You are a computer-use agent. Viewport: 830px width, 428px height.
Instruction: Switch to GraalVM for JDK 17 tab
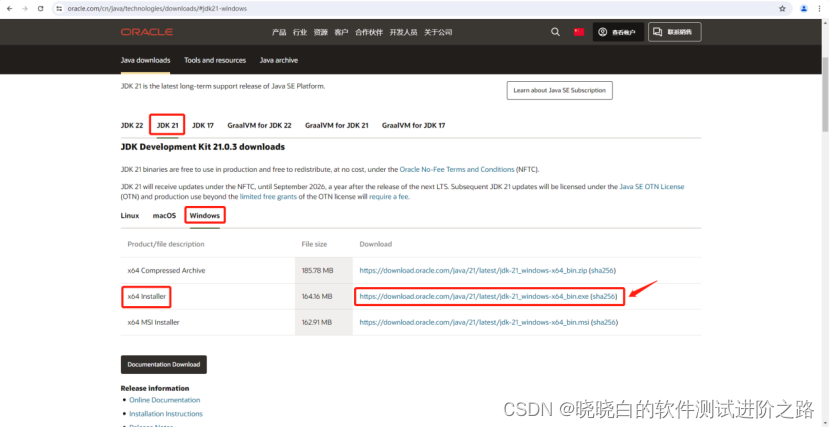(413, 126)
